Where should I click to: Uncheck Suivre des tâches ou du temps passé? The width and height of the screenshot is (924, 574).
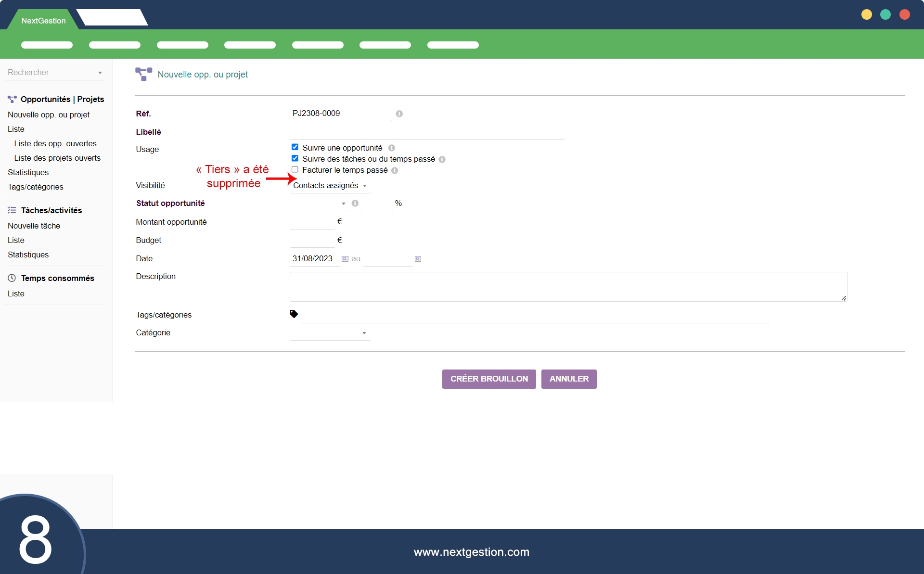[x=295, y=158]
